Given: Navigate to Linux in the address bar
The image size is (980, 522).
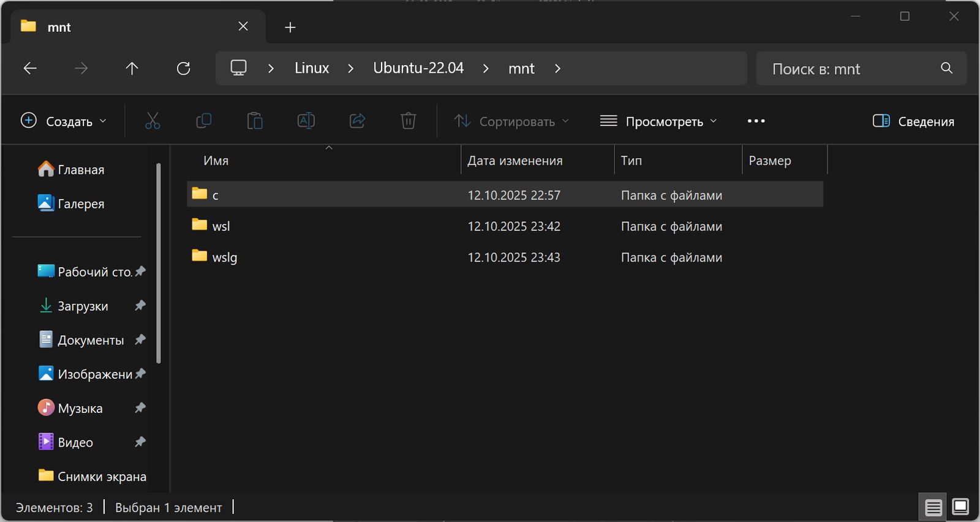Looking at the screenshot, I should click(x=312, y=69).
